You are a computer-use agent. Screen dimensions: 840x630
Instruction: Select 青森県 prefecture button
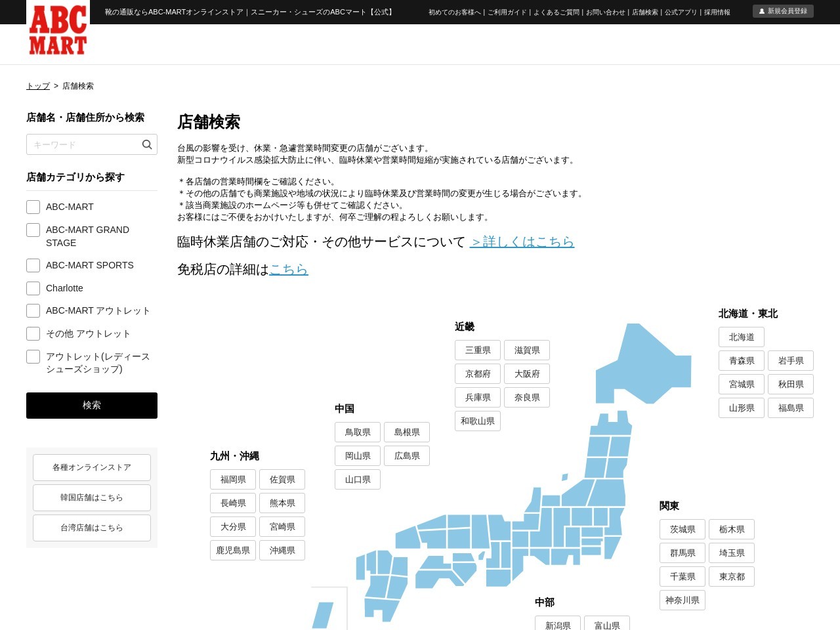click(x=742, y=361)
